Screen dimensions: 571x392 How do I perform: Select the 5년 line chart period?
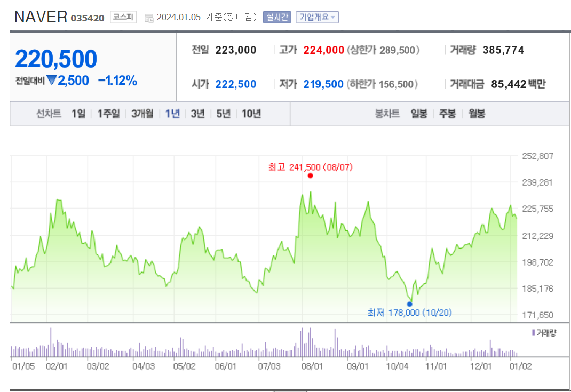[223, 114]
